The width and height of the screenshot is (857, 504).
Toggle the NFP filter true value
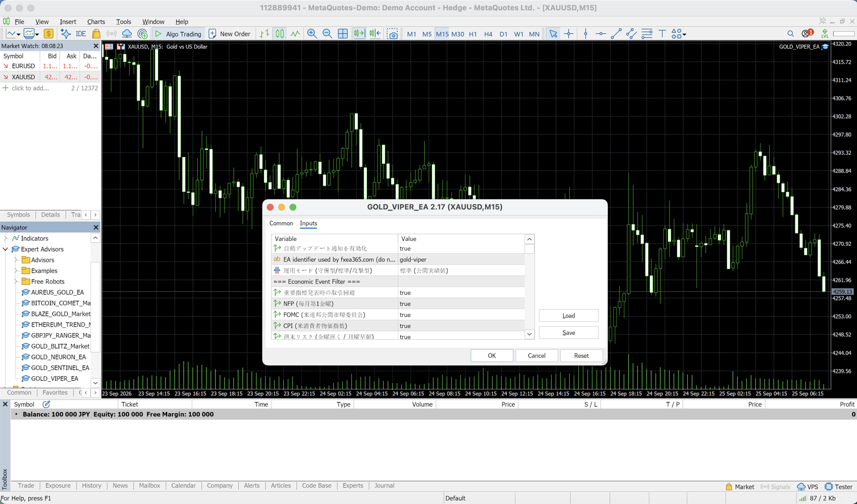(461, 304)
